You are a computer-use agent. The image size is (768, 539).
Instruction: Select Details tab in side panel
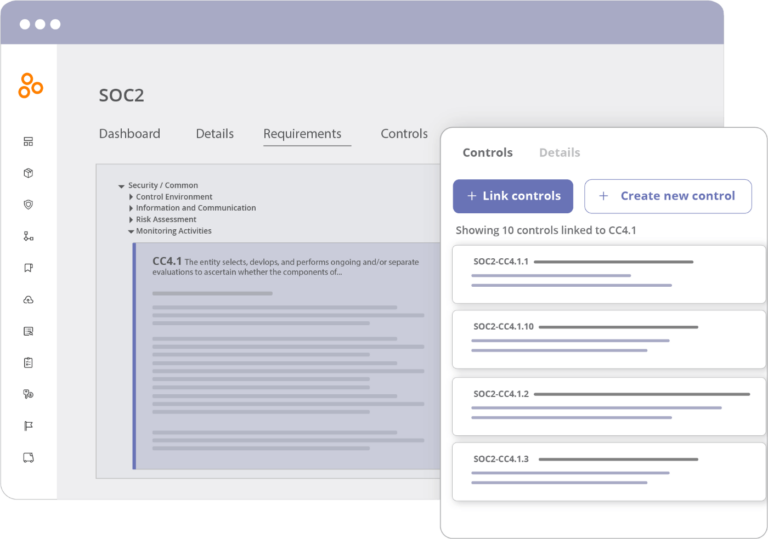point(559,152)
